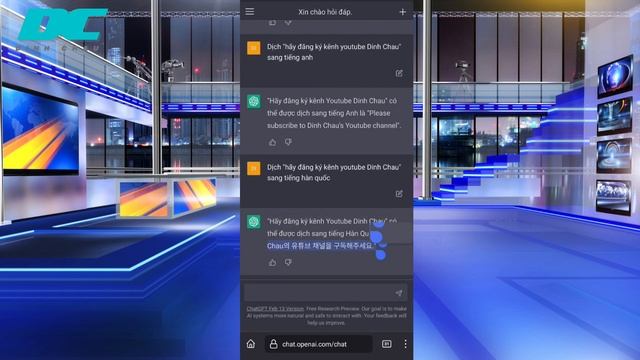Open the hamburger sidebar menu
640x360 pixels.
(x=250, y=11)
